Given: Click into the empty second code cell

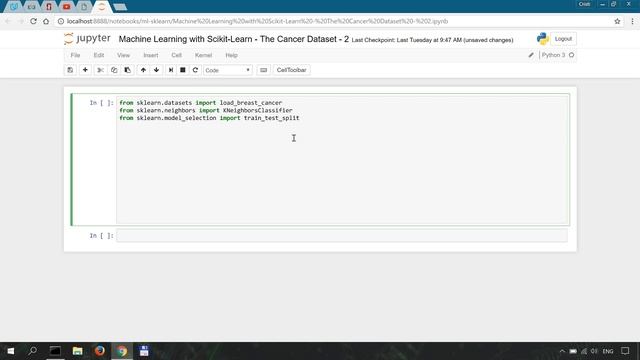Looking at the screenshot, I should point(342,236).
